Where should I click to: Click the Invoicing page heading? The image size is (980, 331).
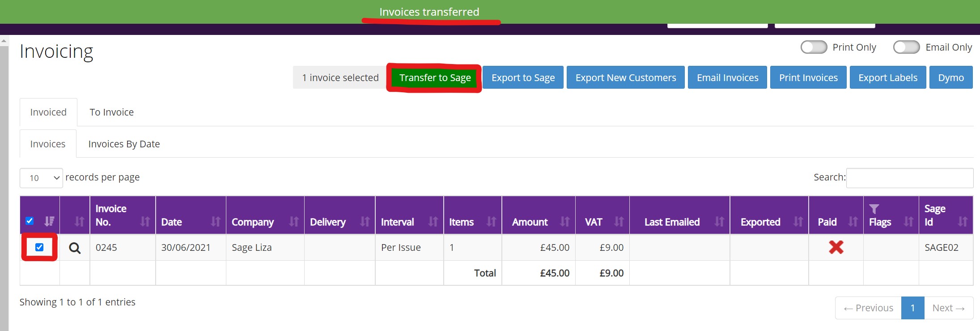click(56, 52)
